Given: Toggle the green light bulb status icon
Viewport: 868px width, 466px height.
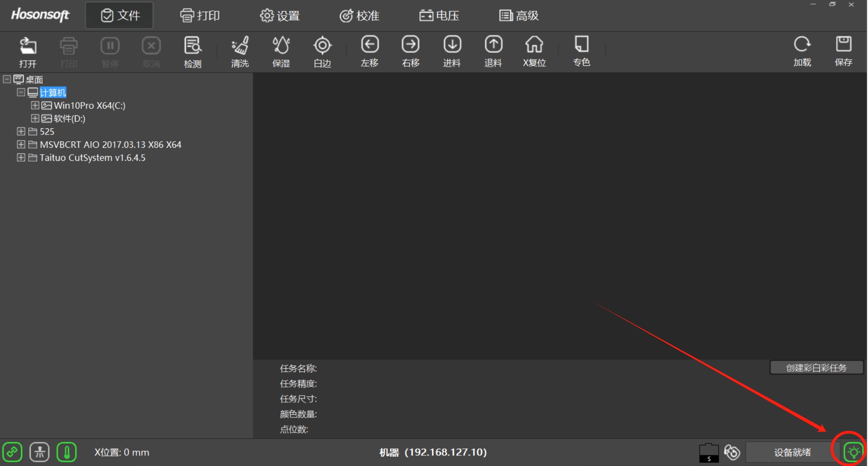Looking at the screenshot, I should (853, 452).
